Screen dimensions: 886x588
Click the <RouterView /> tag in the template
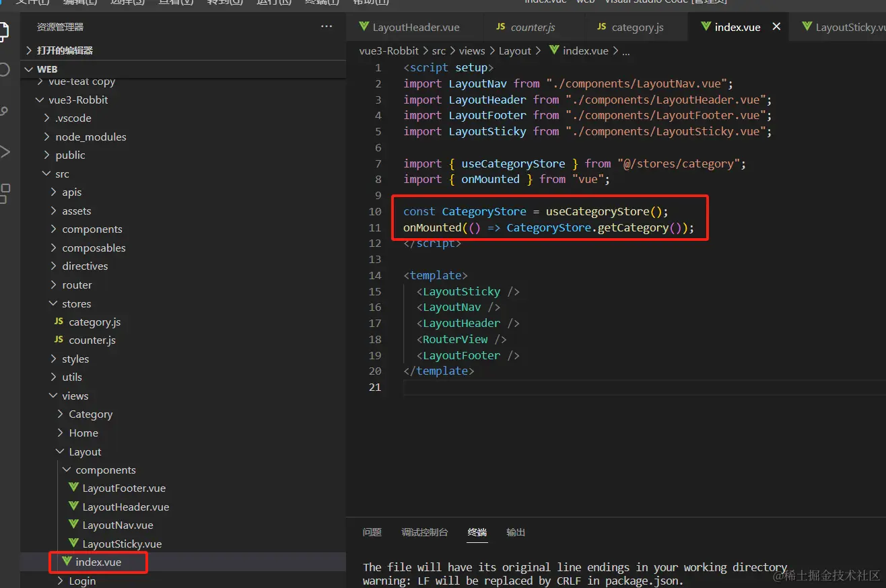point(461,339)
